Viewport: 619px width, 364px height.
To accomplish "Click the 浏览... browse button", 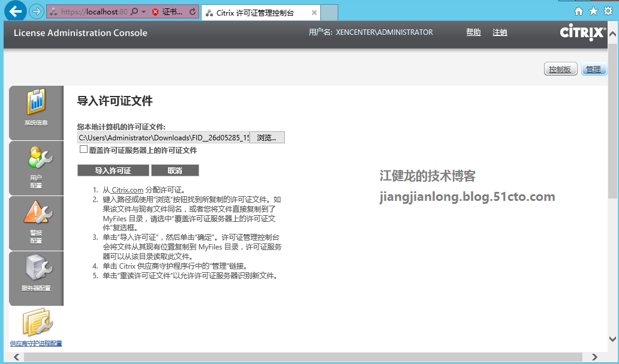I will click(x=267, y=137).
